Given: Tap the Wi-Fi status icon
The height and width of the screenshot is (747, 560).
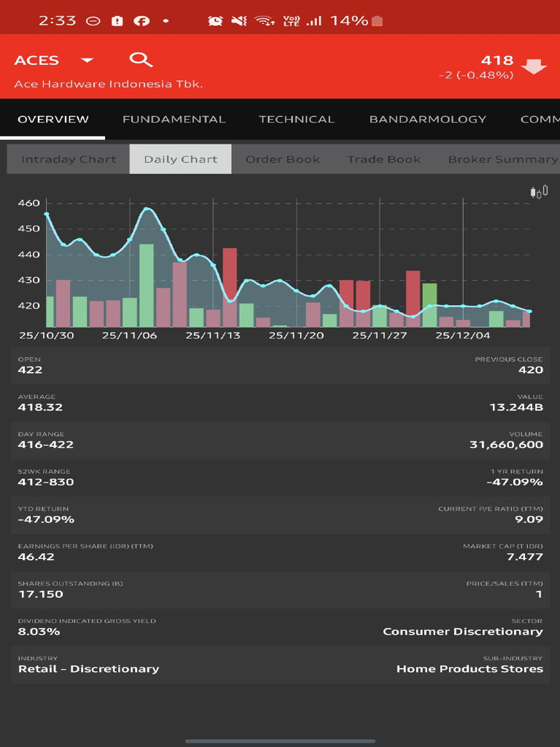Looking at the screenshot, I should tap(264, 20).
